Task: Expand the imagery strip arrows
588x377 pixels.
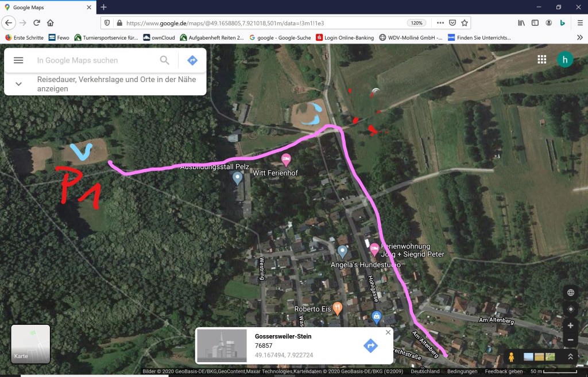Action: coord(570,357)
